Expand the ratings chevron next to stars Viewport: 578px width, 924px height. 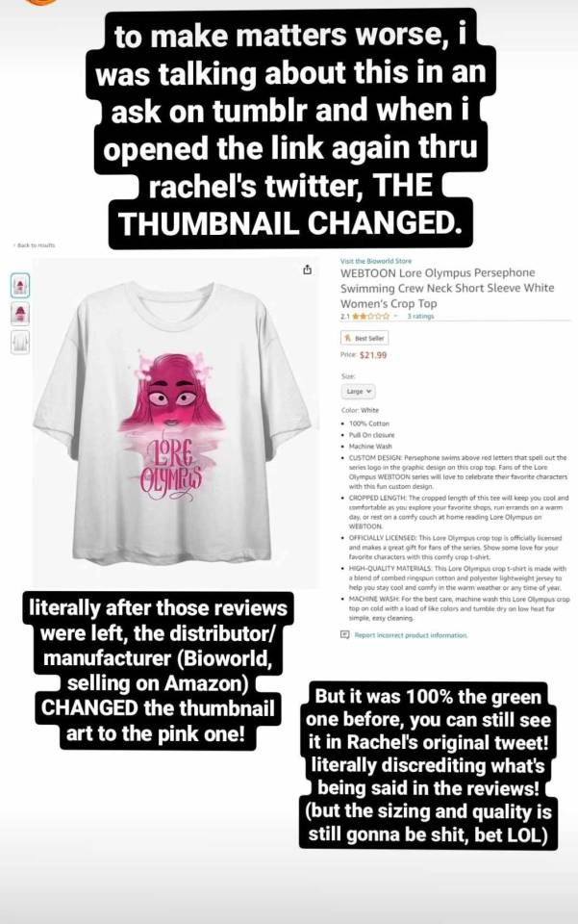click(396, 317)
